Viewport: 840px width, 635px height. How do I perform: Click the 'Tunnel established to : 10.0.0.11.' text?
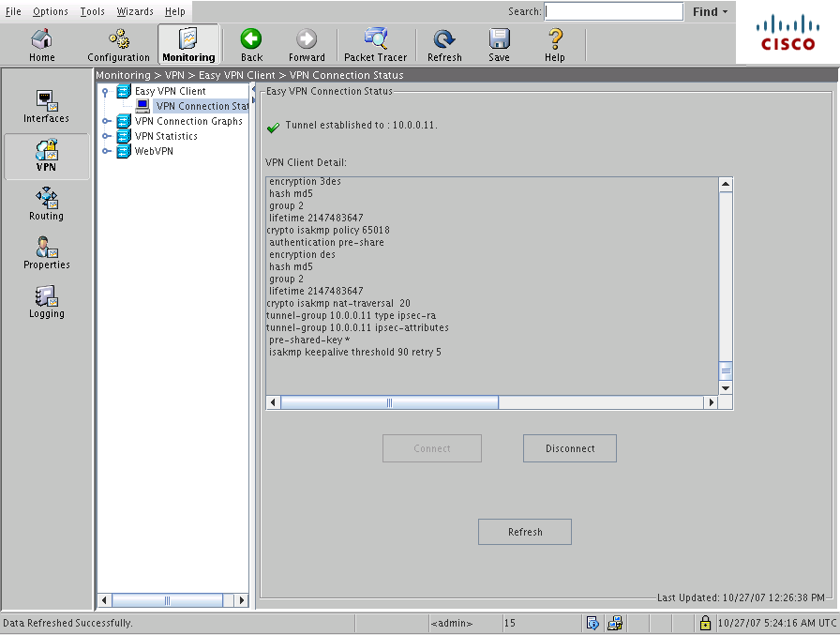(361, 126)
